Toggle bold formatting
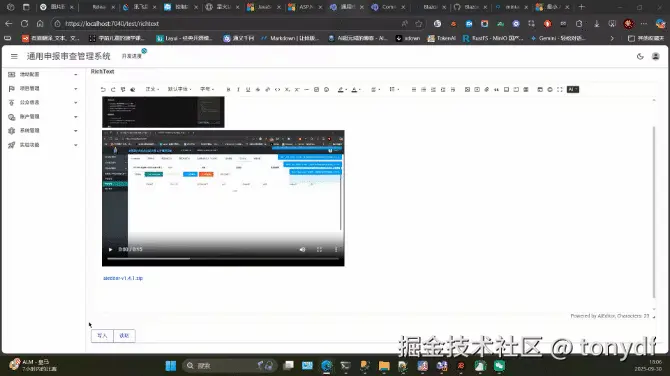This screenshot has height=376, width=670. coord(228,89)
